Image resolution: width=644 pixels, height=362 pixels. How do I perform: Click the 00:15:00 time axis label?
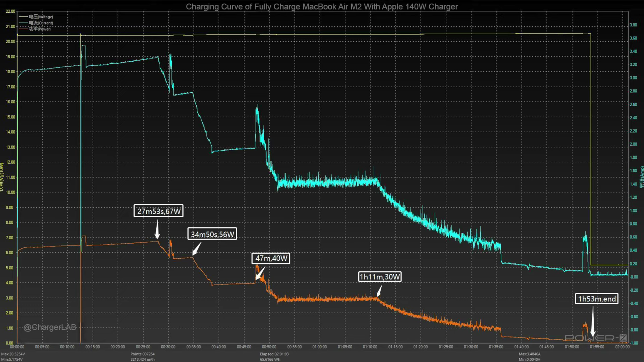pos(93,347)
